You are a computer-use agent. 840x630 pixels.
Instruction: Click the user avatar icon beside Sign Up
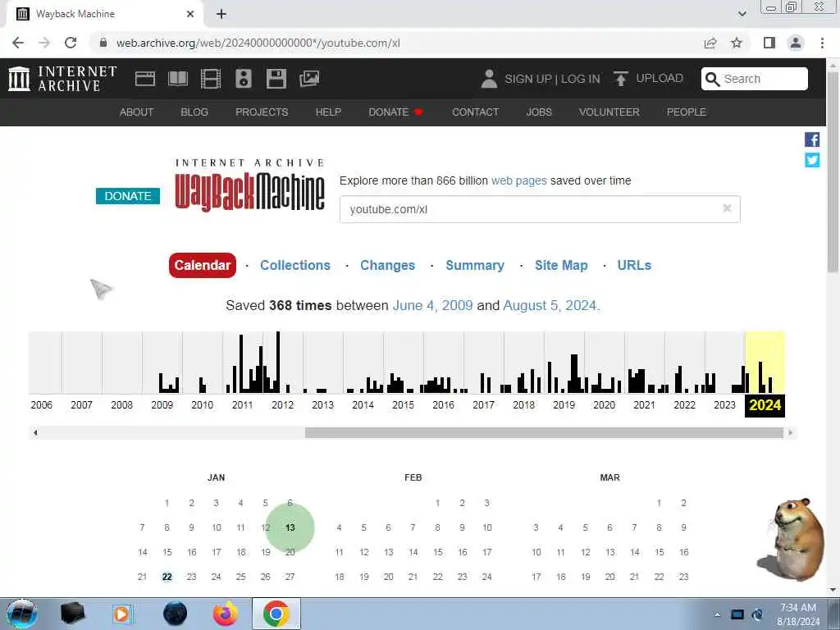tap(489, 79)
